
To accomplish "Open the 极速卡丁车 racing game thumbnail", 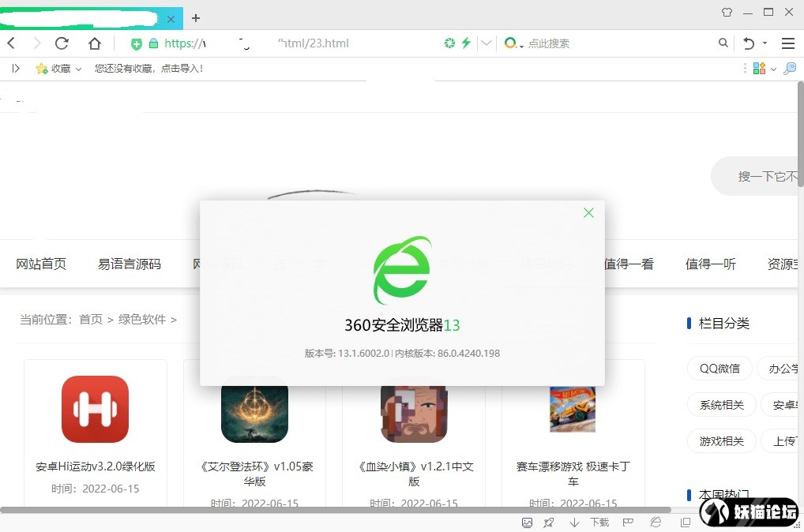I will pos(573,409).
